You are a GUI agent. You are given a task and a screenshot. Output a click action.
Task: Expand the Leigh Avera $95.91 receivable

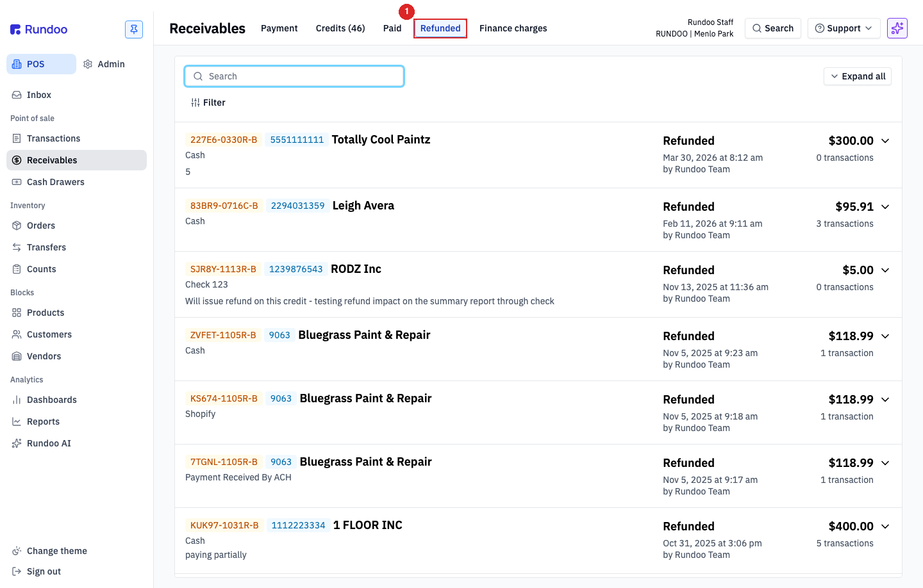(885, 207)
